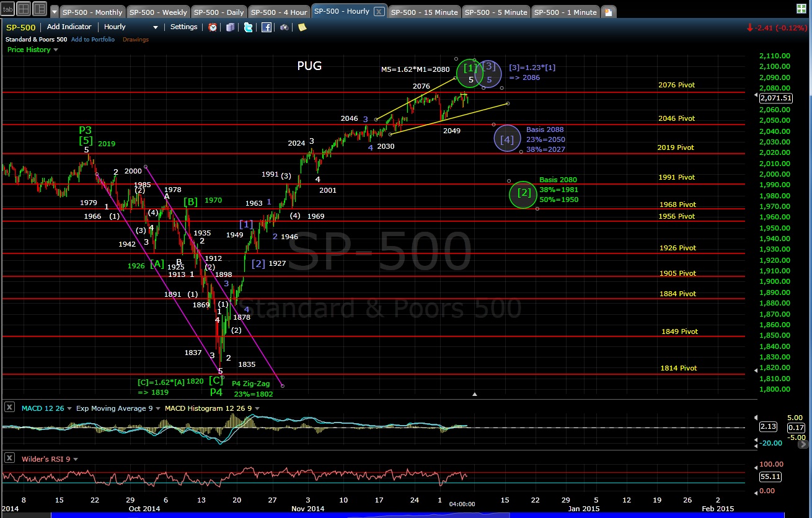Click the 04:00:00 time marker
Image resolution: width=812 pixels, height=518 pixels.
tap(462, 504)
